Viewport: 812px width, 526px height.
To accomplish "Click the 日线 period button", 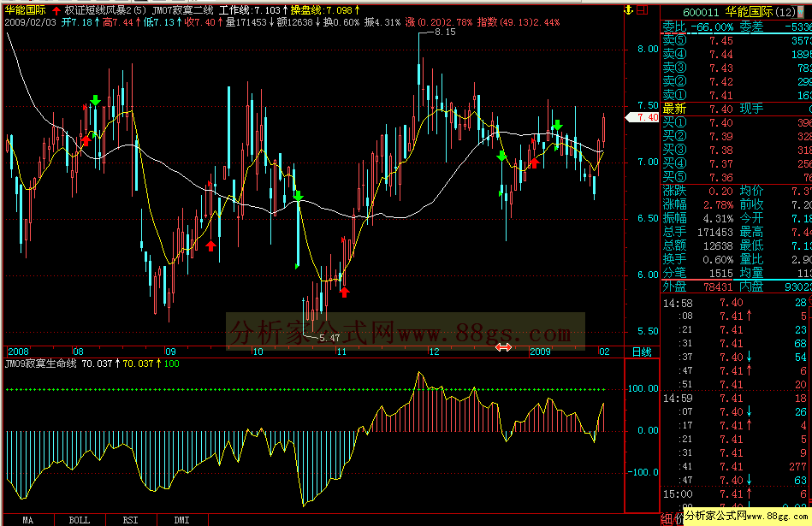I will coord(642,352).
